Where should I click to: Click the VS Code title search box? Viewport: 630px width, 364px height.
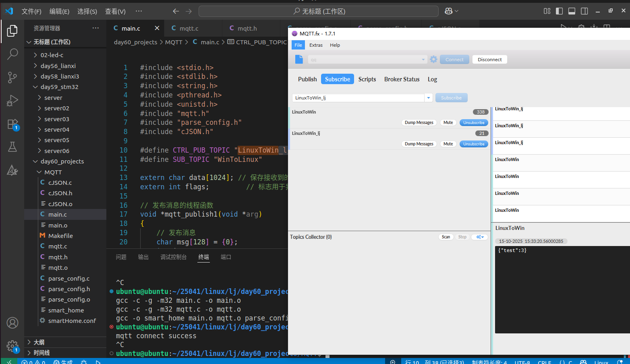319,11
